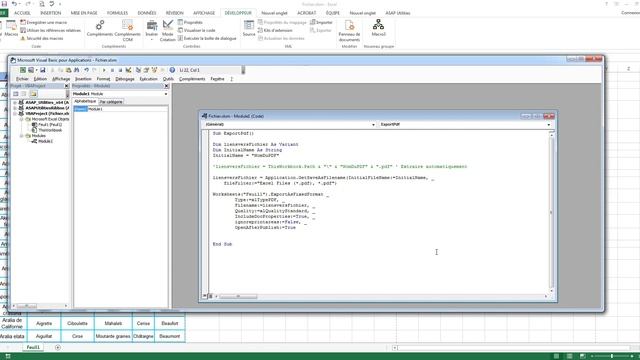This screenshot has height=360, width=640.
Task: Select the ACCUEIL ribbon tab
Action: (x=22, y=13)
